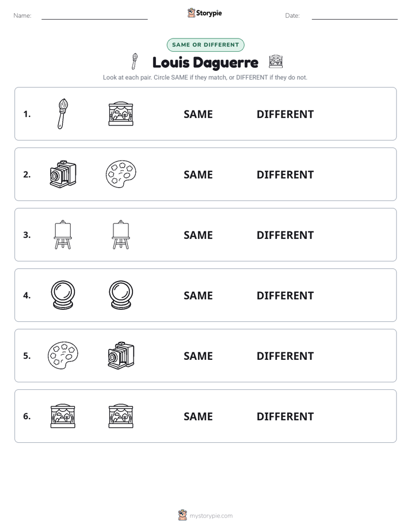
Task: Click the camera icon in row 5
Action: coord(121,355)
